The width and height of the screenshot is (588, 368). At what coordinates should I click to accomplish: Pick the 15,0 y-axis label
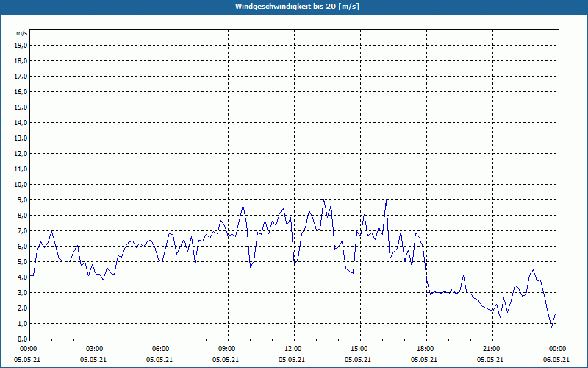(21, 107)
